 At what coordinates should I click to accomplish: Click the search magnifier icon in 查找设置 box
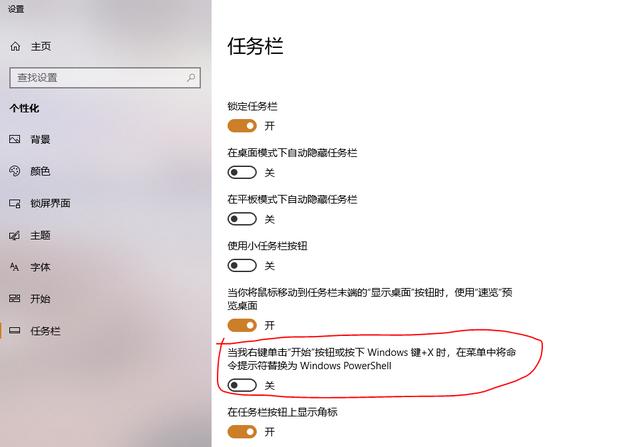point(191,78)
